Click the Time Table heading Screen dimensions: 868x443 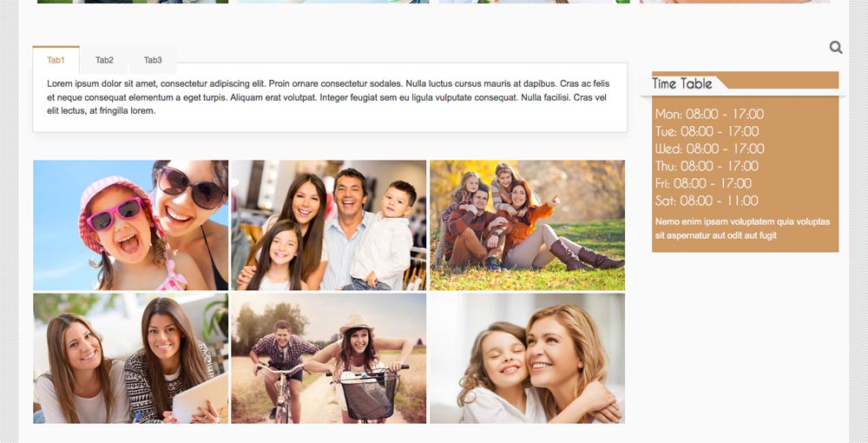(x=682, y=83)
